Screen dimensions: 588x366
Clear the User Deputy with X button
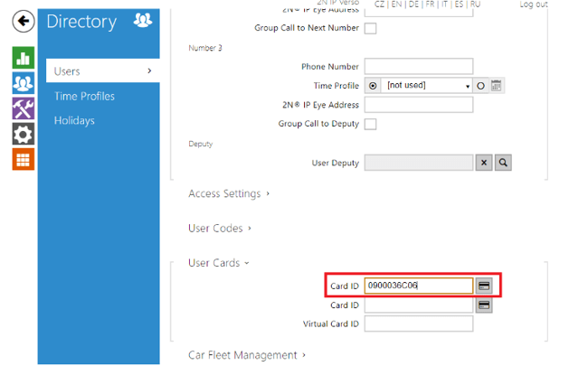tap(485, 163)
